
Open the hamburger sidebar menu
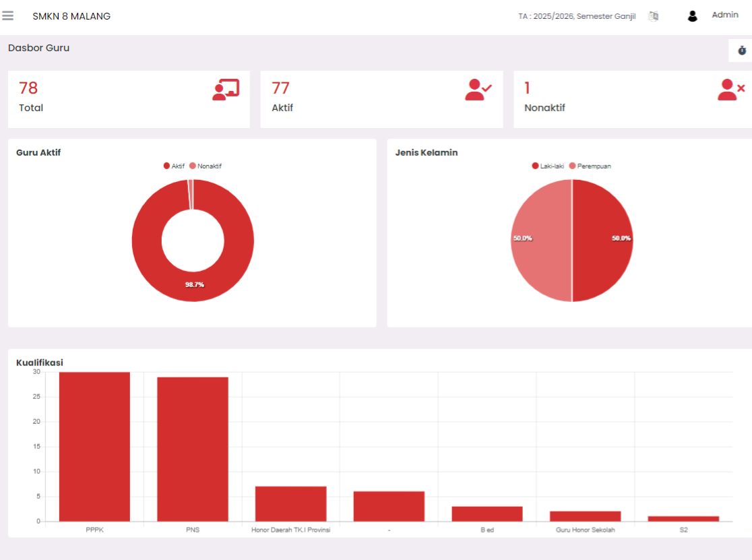pos(7,15)
